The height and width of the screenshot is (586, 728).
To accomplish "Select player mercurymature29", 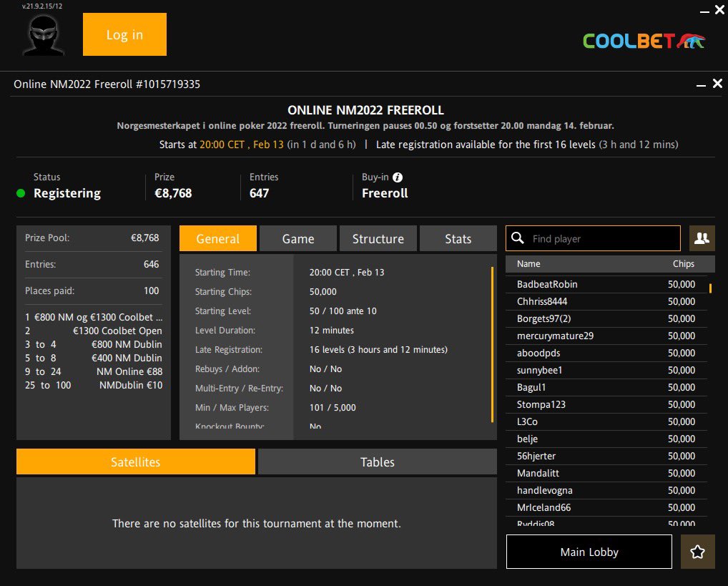I will pos(606,336).
